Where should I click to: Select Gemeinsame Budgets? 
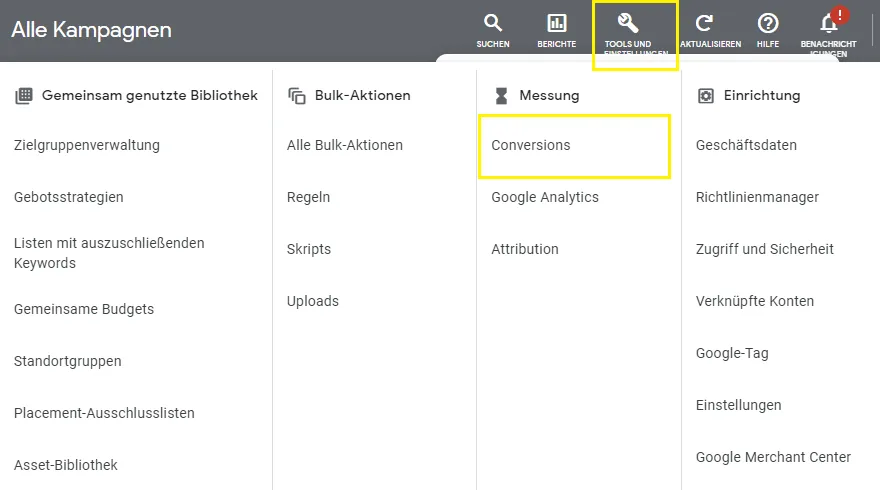click(84, 309)
